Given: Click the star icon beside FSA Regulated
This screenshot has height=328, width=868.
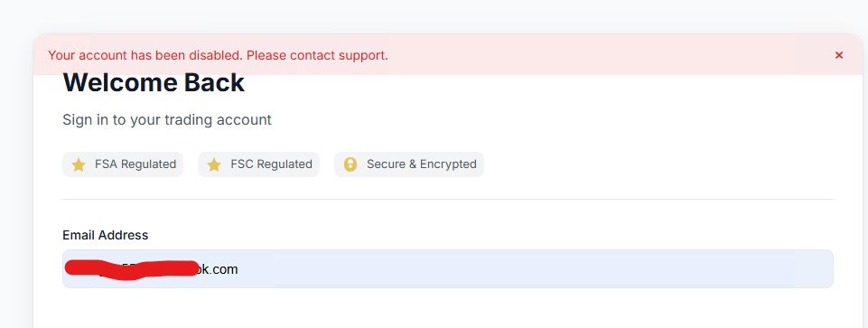Looking at the screenshot, I should [79, 164].
